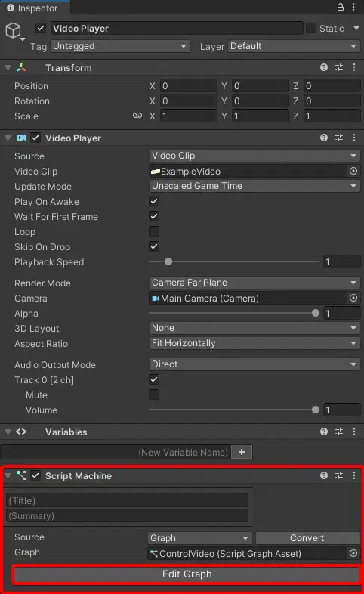The height and width of the screenshot is (594, 364).
Task: Click the Edit Graph button
Action: tap(187, 574)
